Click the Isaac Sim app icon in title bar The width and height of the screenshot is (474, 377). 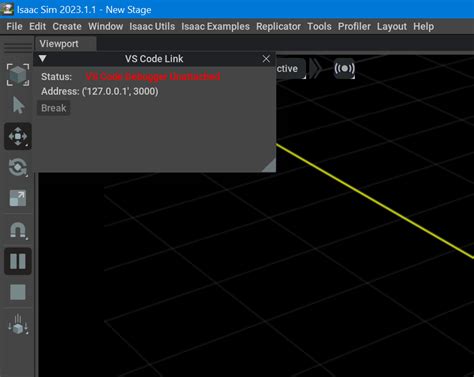point(7,9)
